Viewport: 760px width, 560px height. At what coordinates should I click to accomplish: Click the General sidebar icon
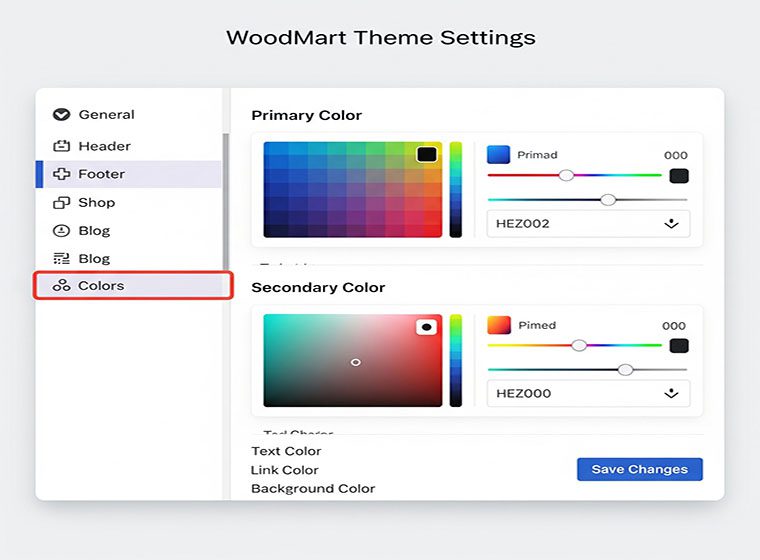point(61,115)
